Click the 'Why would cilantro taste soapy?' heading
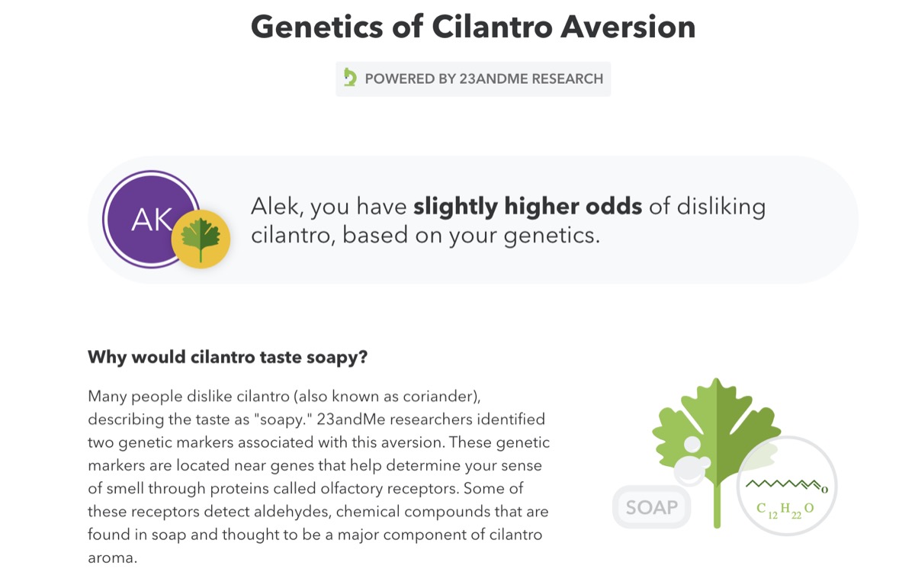Image resolution: width=915 pixels, height=588 pixels. (x=228, y=357)
